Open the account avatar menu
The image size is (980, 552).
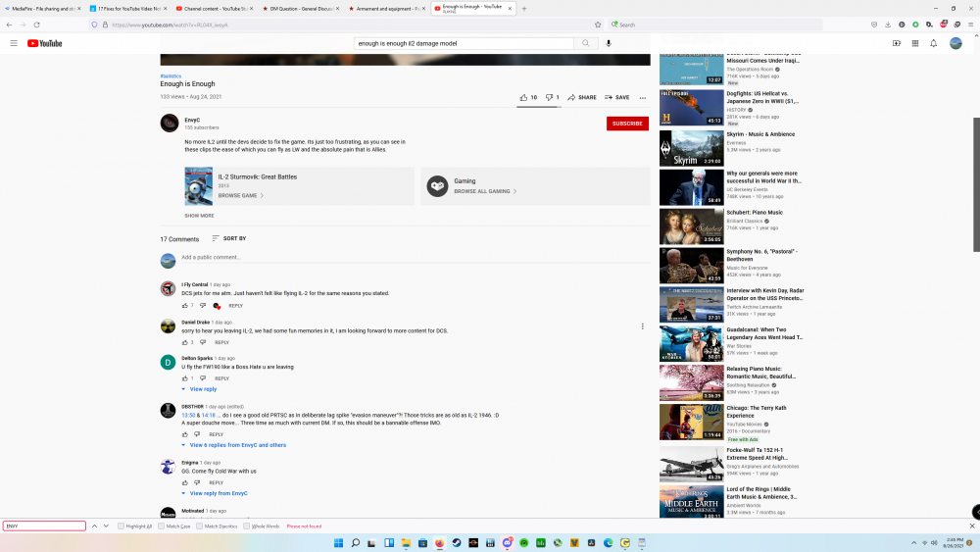(x=955, y=43)
